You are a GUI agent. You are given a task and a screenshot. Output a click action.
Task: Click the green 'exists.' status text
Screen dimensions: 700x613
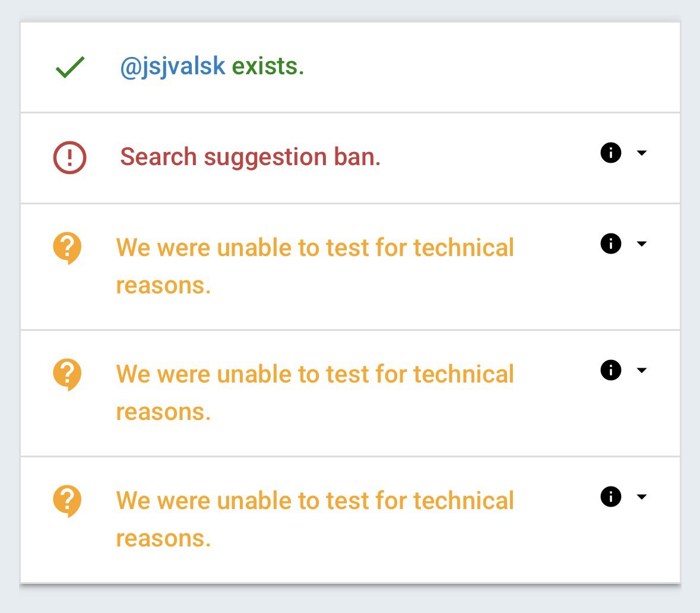click(x=268, y=67)
